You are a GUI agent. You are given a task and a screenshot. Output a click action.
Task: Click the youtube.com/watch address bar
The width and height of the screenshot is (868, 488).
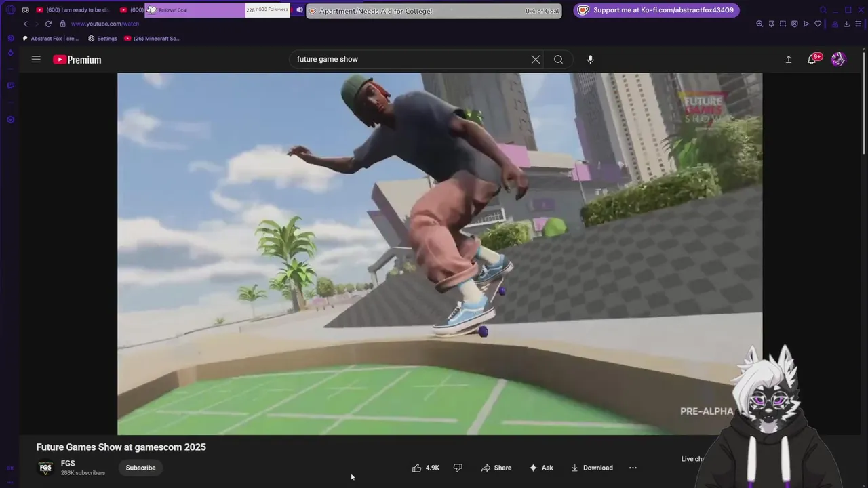[105, 24]
